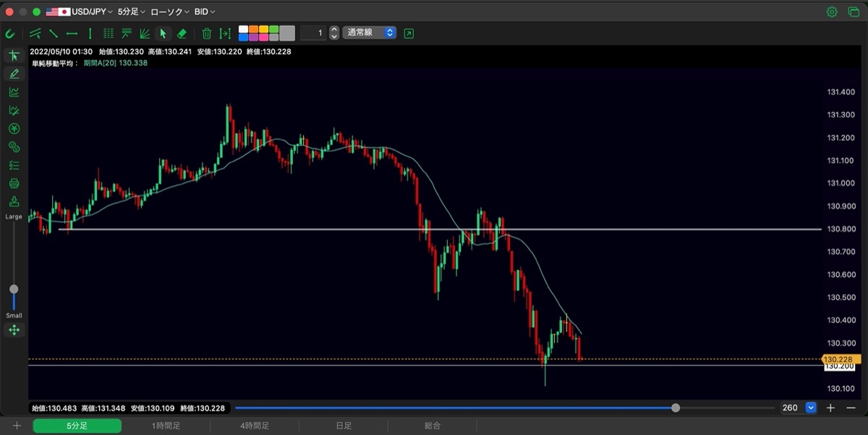Viewport: 868px width, 435px height.
Task: Pick the small gray color swatch
Action: coord(273,37)
